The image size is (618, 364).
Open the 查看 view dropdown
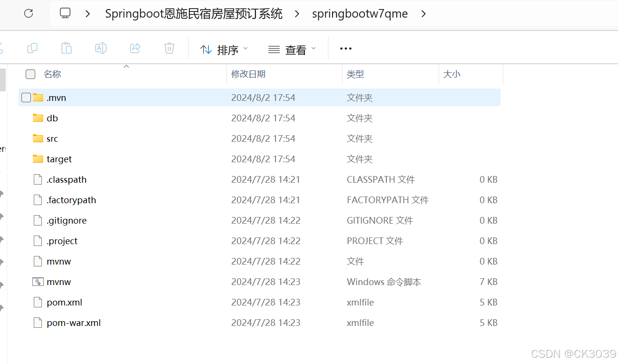292,49
